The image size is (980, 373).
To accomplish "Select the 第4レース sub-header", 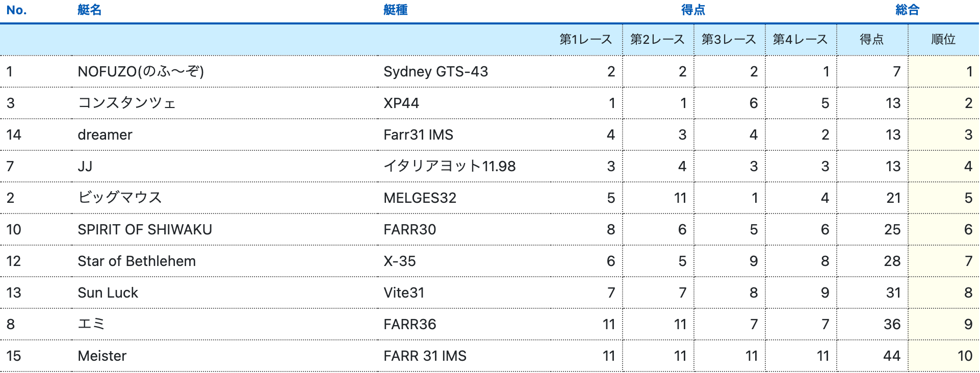I will pyautogui.click(x=800, y=40).
